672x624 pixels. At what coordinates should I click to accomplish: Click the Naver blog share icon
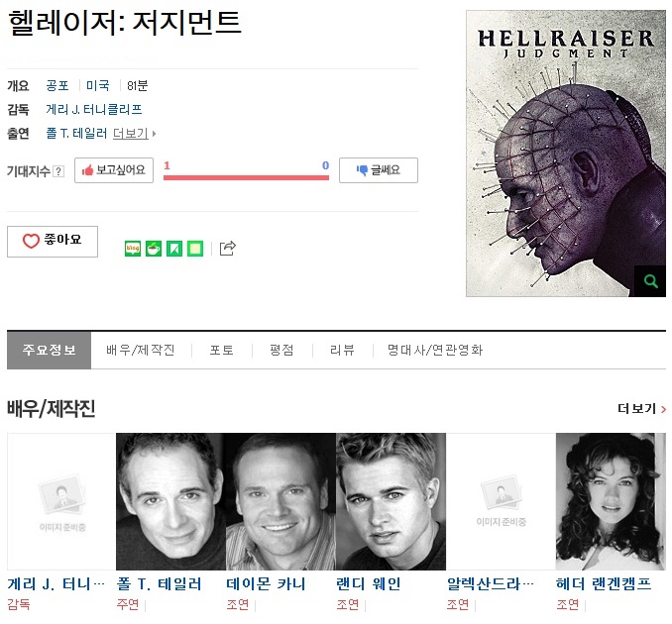[133, 249]
